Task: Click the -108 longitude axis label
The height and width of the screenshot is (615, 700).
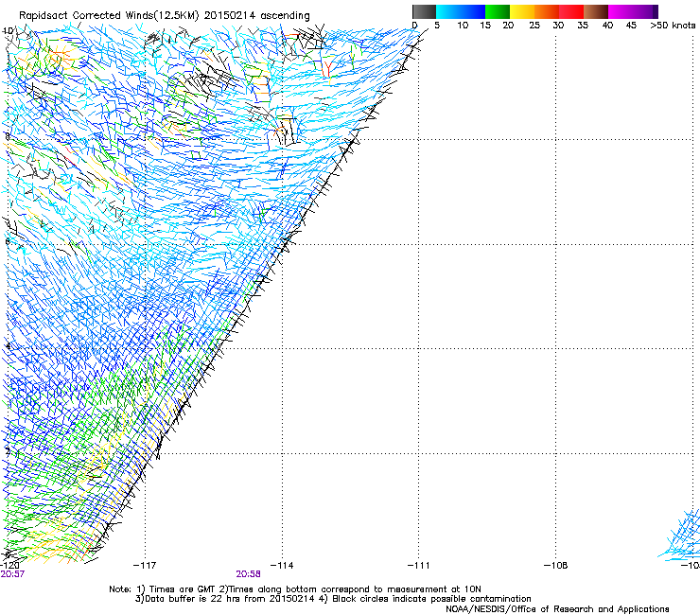Action: pos(555,566)
